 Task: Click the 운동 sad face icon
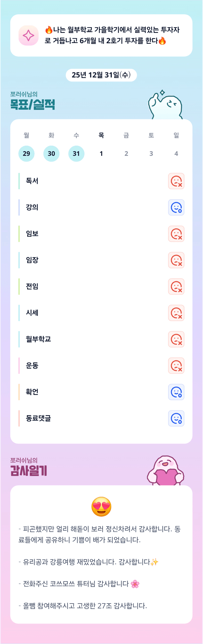176,365
